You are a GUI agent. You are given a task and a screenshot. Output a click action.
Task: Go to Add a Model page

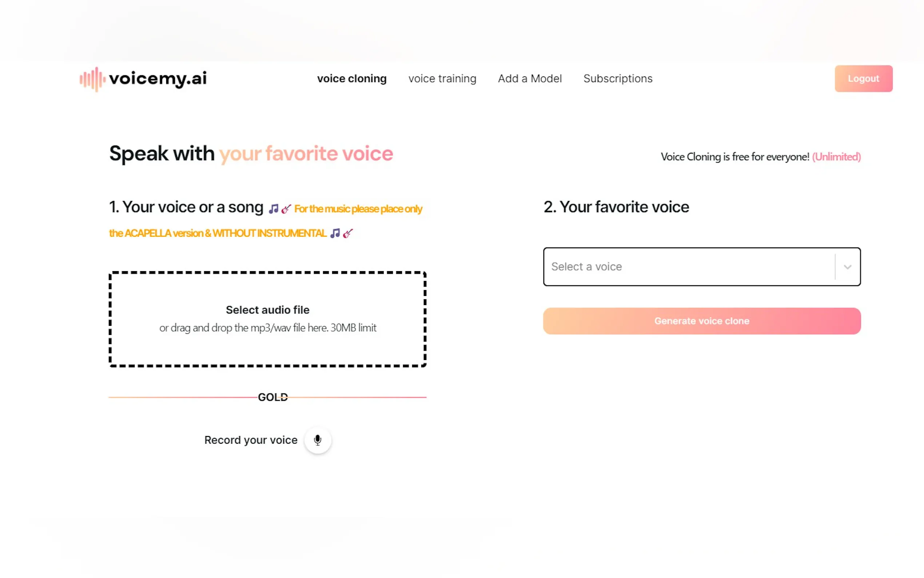click(529, 79)
